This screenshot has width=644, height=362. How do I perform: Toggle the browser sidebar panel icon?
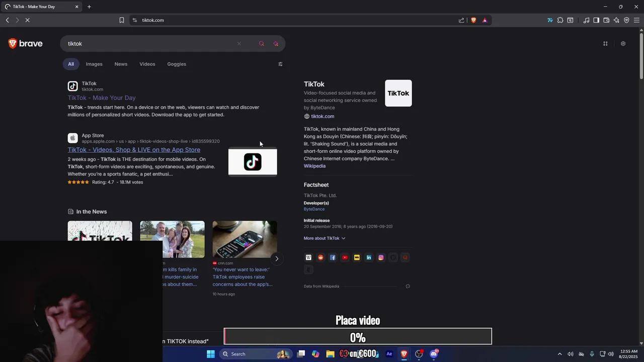pyautogui.click(x=596, y=20)
